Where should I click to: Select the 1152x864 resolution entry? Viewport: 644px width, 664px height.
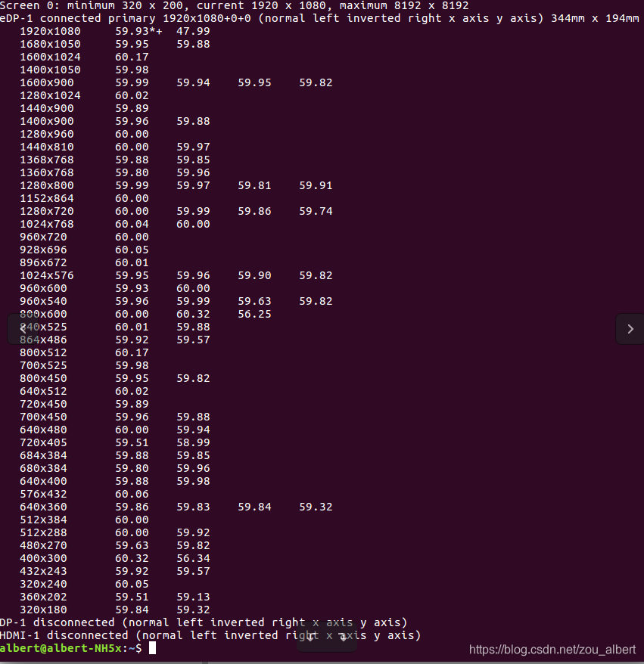(47, 198)
